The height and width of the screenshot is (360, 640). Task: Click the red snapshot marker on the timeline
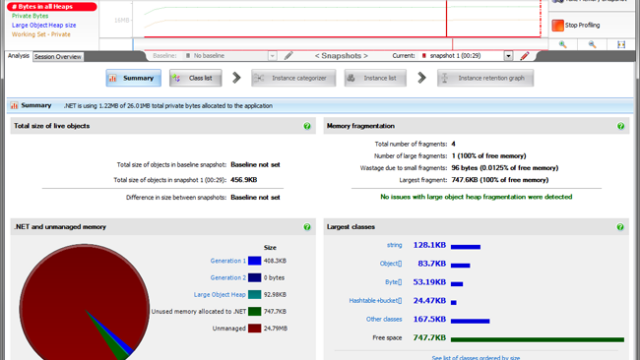tap(446, 19)
